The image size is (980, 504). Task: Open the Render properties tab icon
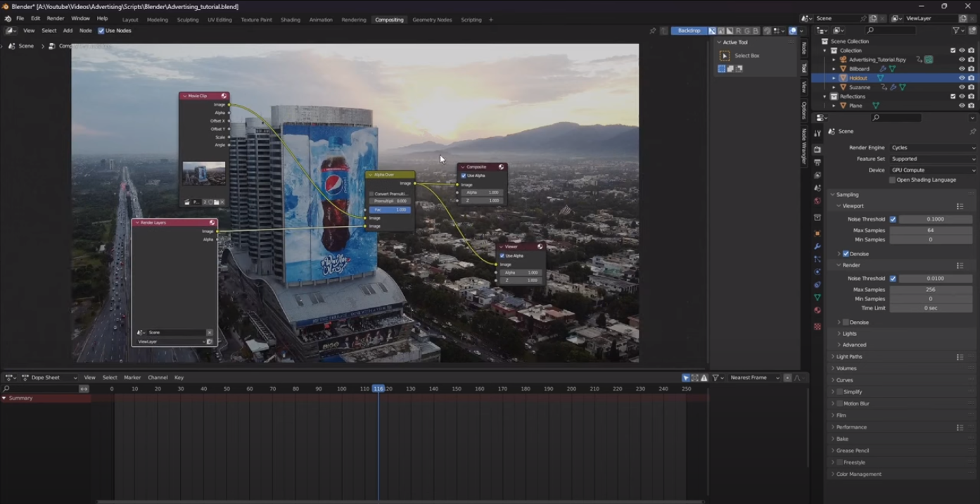tap(817, 149)
